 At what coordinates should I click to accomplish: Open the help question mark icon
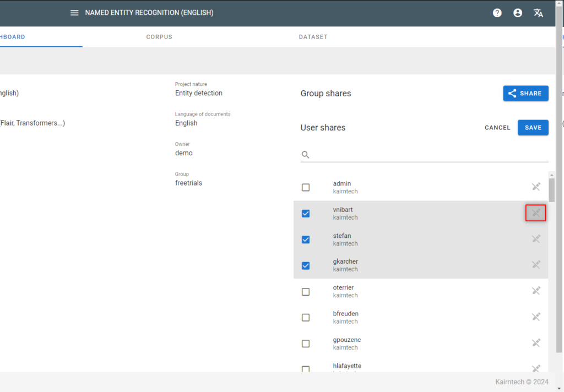pos(497,13)
